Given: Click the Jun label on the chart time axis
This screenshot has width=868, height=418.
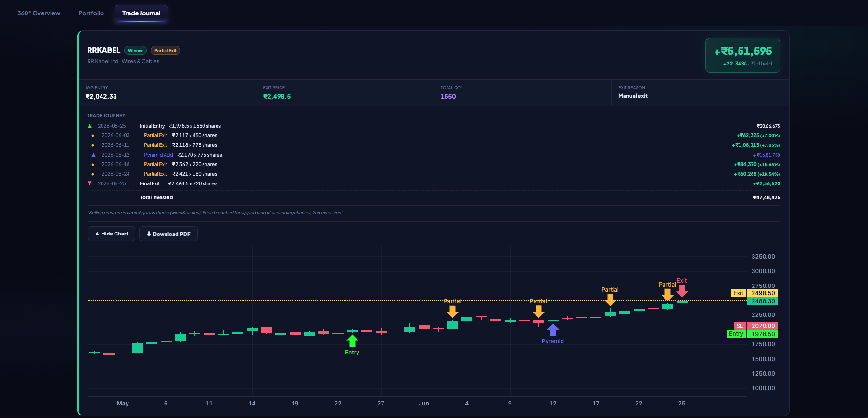Looking at the screenshot, I should click(x=423, y=404).
